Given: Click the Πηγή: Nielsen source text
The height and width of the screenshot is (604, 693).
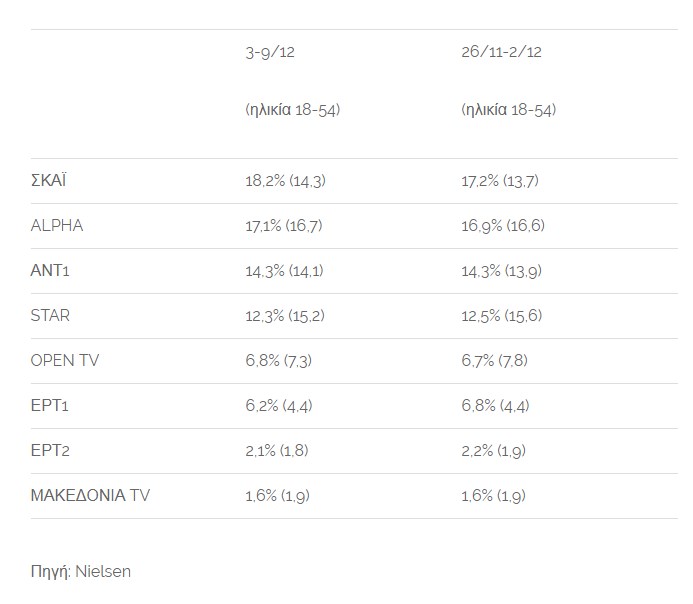Looking at the screenshot, I should 80,571.
